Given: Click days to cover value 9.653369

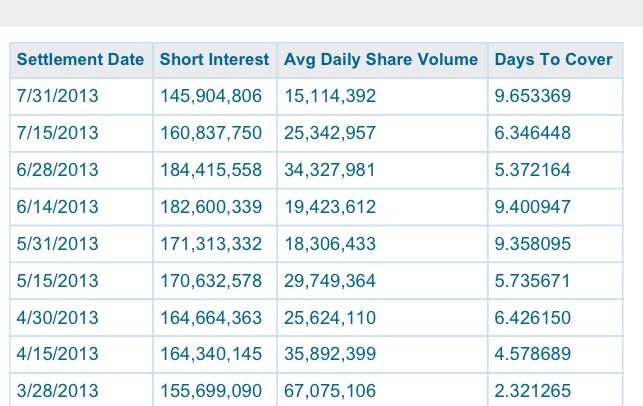Looking at the screenshot, I should coord(533,97).
